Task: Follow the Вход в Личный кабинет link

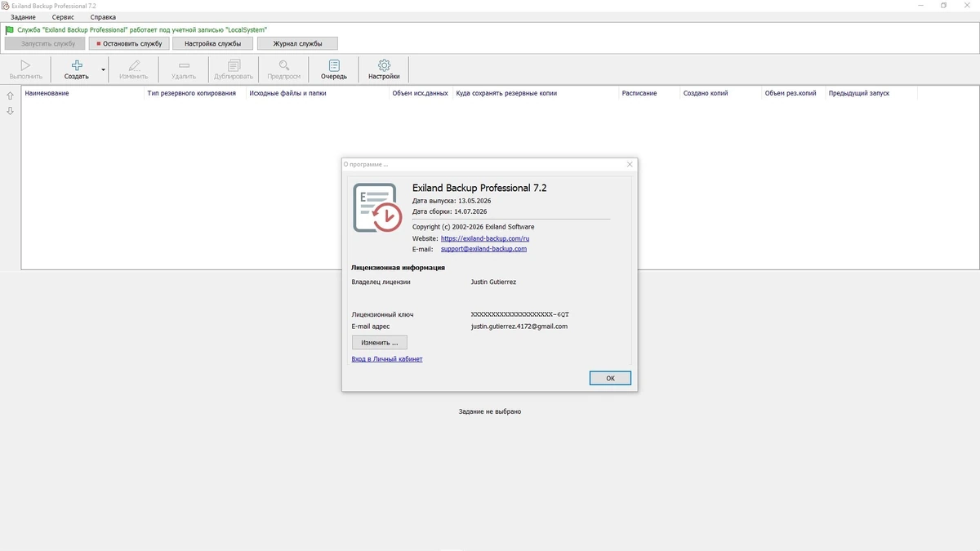Action: (387, 359)
